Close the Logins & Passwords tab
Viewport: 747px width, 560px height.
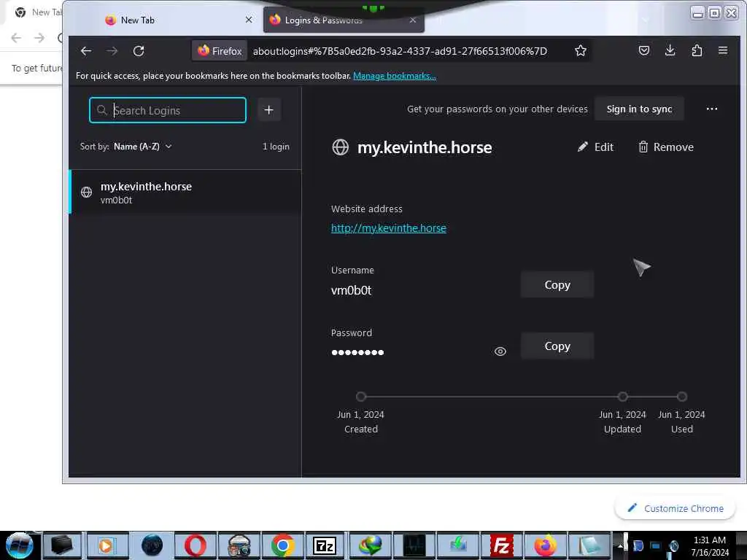[x=413, y=20]
